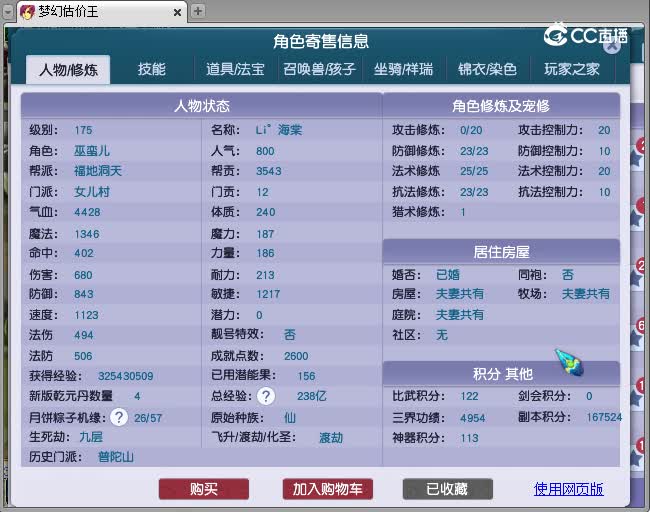Click the help icon next to 总经验
Image resolution: width=650 pixels, height=512 pixels.
pos(266,396)
